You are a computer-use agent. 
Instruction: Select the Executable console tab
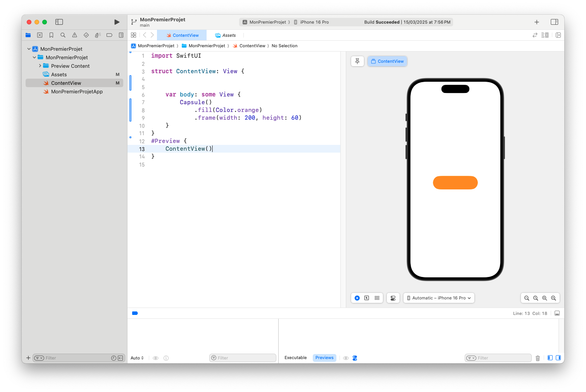coord(295,358)
